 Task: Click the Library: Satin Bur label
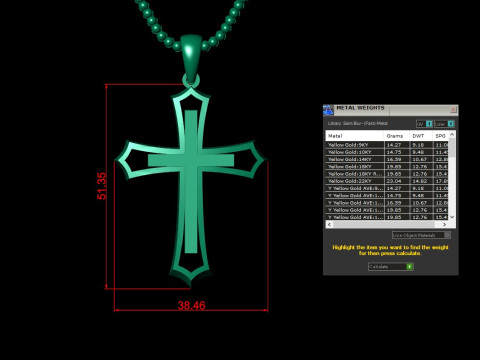pyautogui.click(x=357, y=123)
